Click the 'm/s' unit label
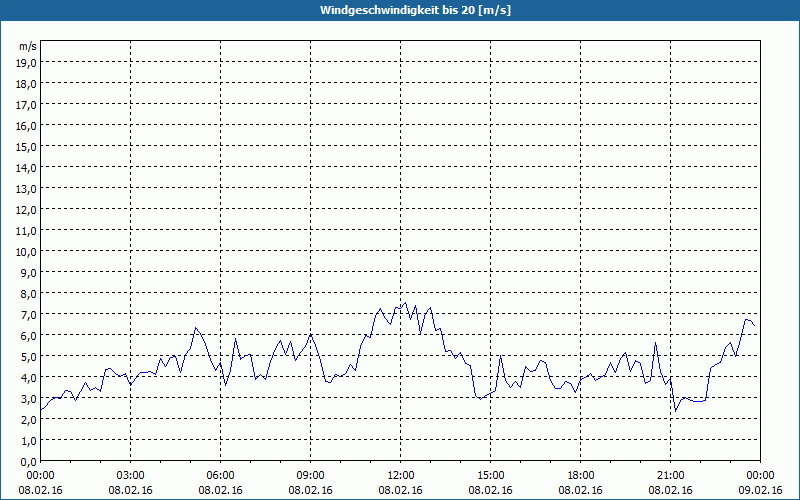Image resolution: width=800 pixels, height=500 pixels. [x=28, y=46]
